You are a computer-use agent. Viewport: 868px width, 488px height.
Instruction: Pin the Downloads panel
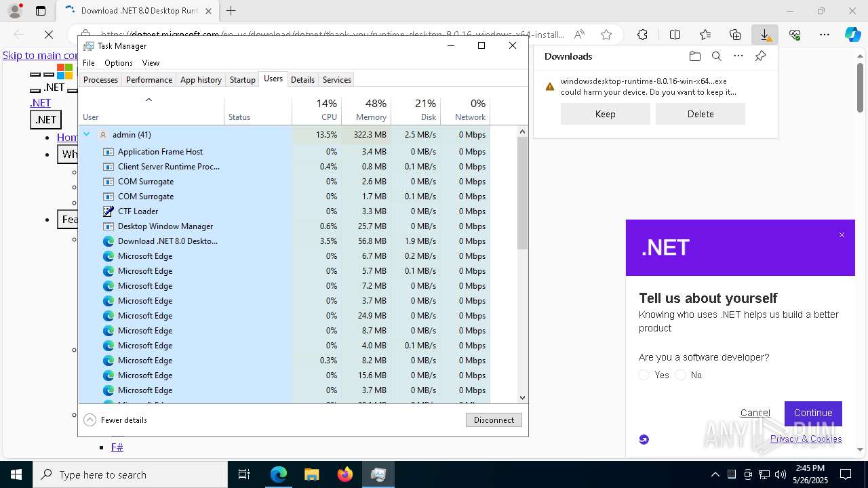point(760,56)
